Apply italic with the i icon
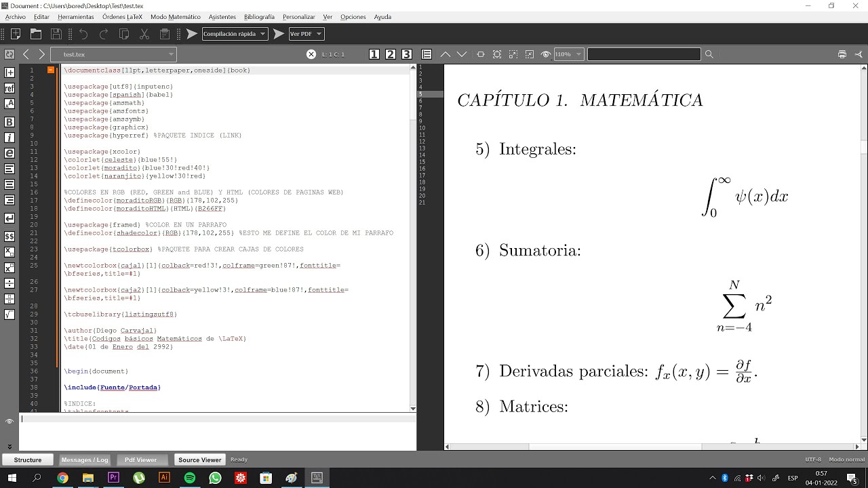The height and width of the screenshot is (488, 868). 9,138
